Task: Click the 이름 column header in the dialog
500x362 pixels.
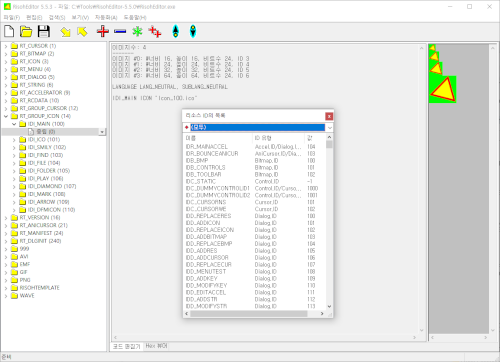Action: (218, 138)
